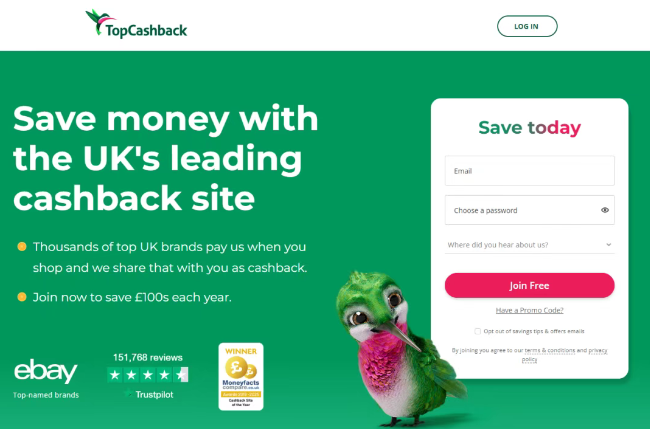Click the 151,768 reviews count
The height and width of the screenshot is (429, 650).
pos(148,357)
